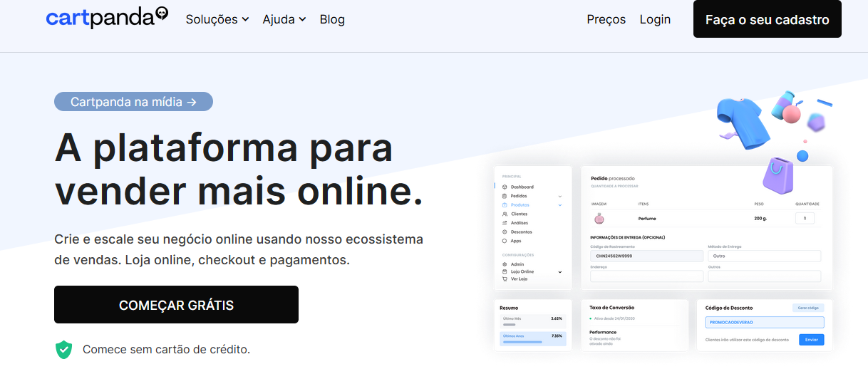Click the Gerar código button
868x369 pixels.
click(808, 308)
